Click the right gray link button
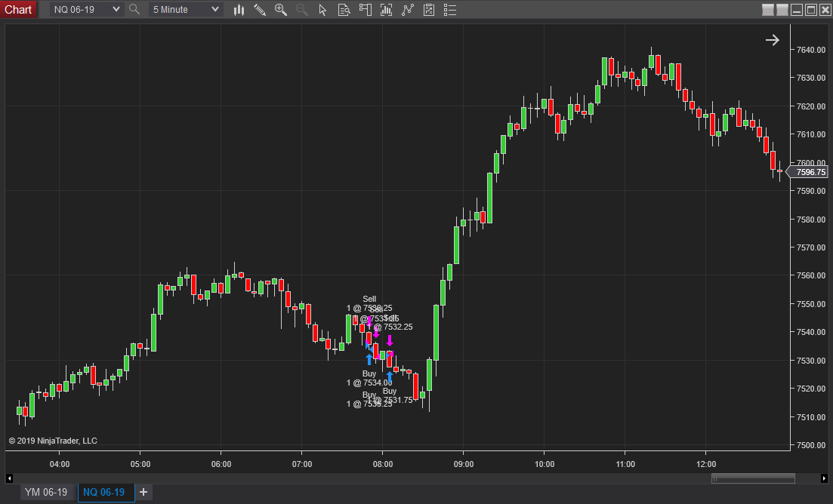833x504 pixels. pyautogui.click(x=782, y=10)
